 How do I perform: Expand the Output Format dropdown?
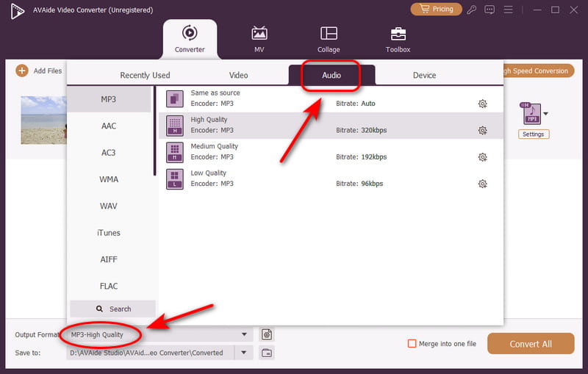[x=245, y=334]
